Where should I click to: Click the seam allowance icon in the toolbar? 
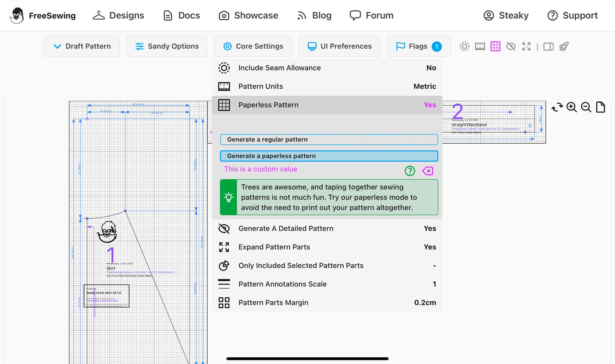pyautogui.click(x=464, y=46)
